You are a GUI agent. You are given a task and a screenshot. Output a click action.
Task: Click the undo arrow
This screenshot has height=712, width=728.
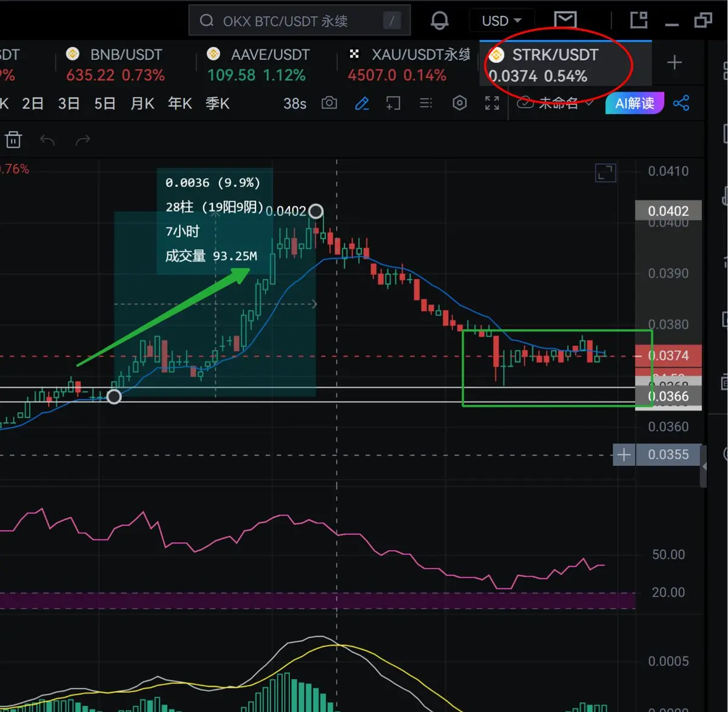tap(47, 140)
